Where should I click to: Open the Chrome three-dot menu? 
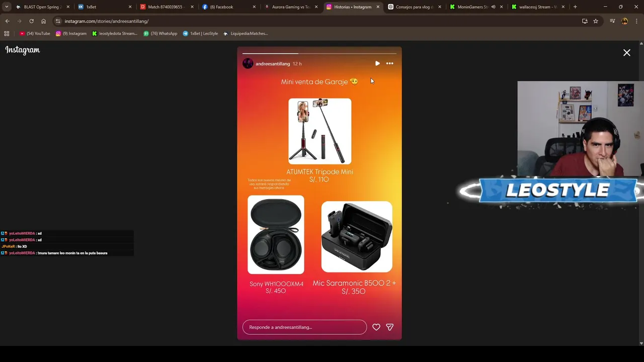pyautogui.click(x=636, y=21)
